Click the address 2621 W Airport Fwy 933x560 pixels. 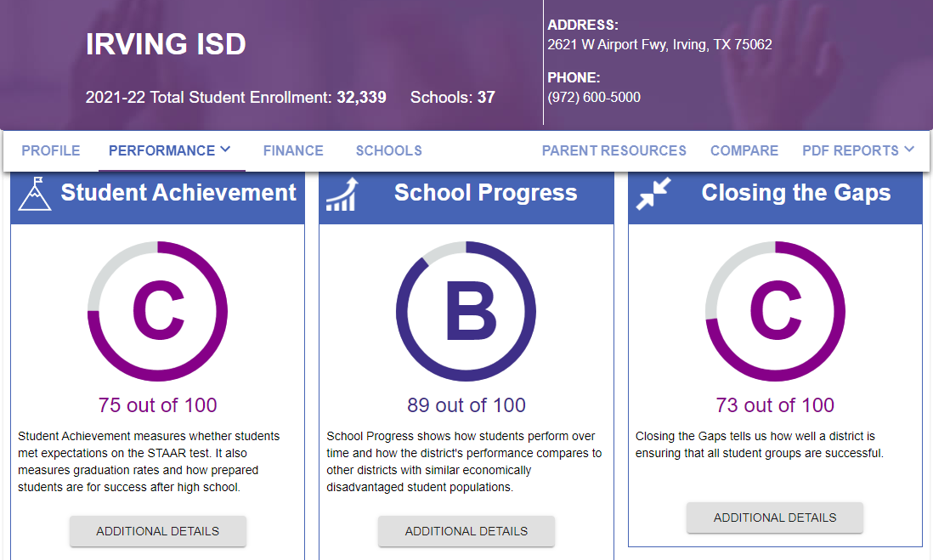pyautogui.click(x=659, y=45)
